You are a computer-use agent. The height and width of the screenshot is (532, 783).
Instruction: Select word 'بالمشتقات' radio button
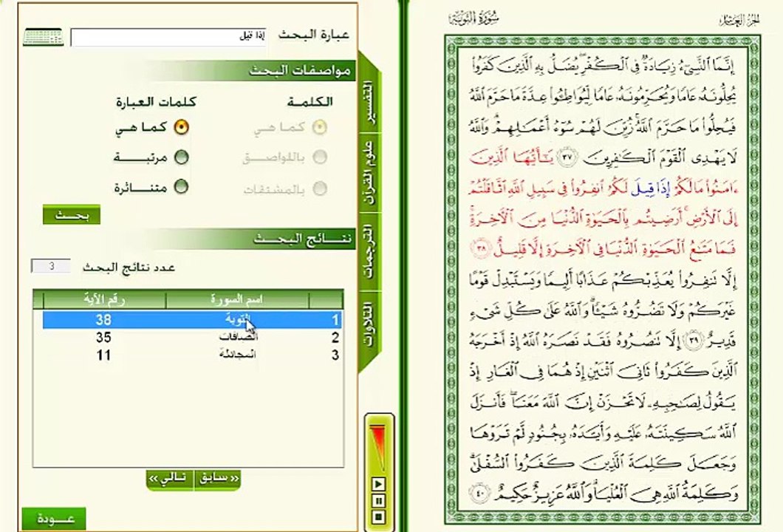click(x=320, y=189)
